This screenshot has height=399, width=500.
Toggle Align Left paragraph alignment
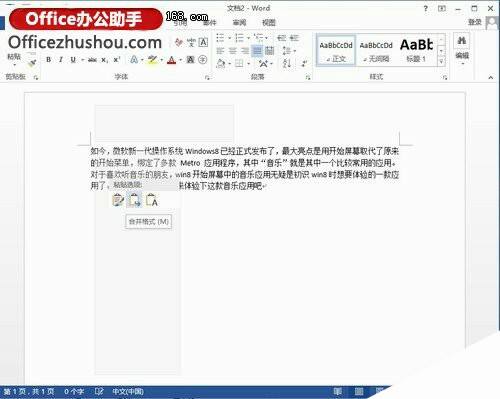(220, 51)
